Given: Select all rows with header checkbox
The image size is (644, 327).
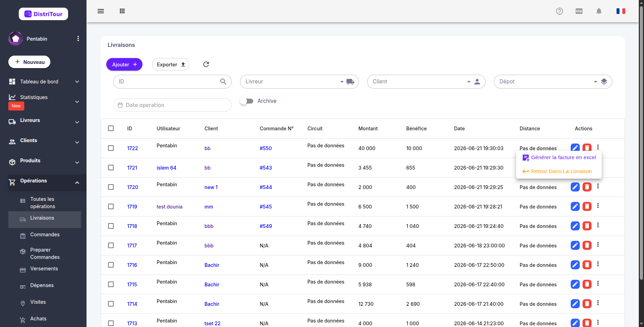Looking at the screenshot, I should pos(111,128).
